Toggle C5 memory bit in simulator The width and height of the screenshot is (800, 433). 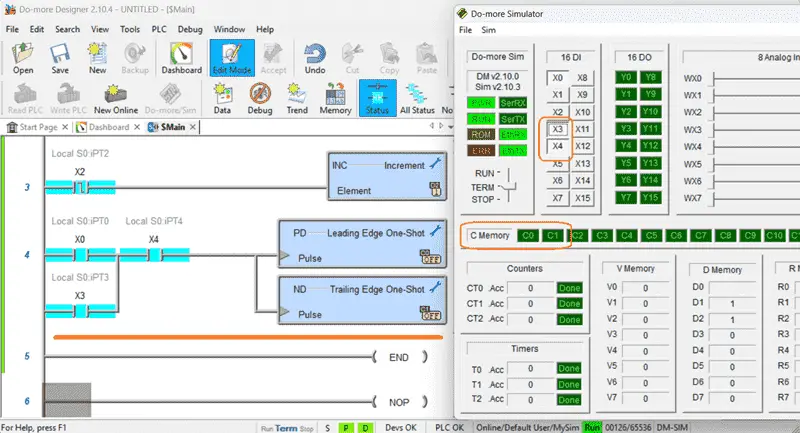pos(651,236)
